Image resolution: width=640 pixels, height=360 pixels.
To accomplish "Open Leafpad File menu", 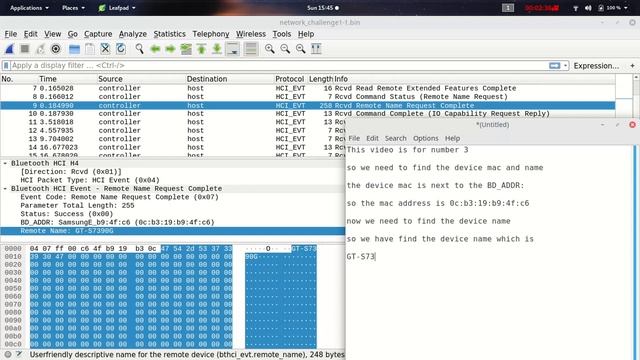I will click(354, 138).
